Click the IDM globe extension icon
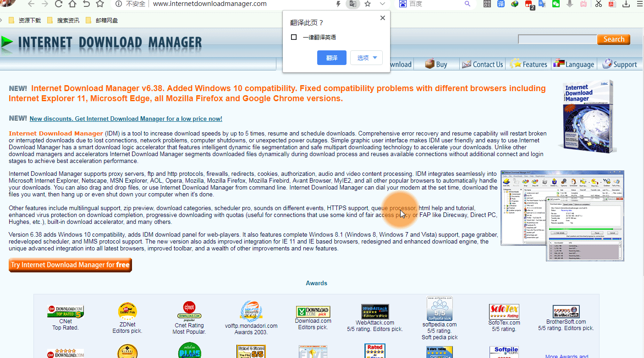644x358 pixels. tap(515, 4)
